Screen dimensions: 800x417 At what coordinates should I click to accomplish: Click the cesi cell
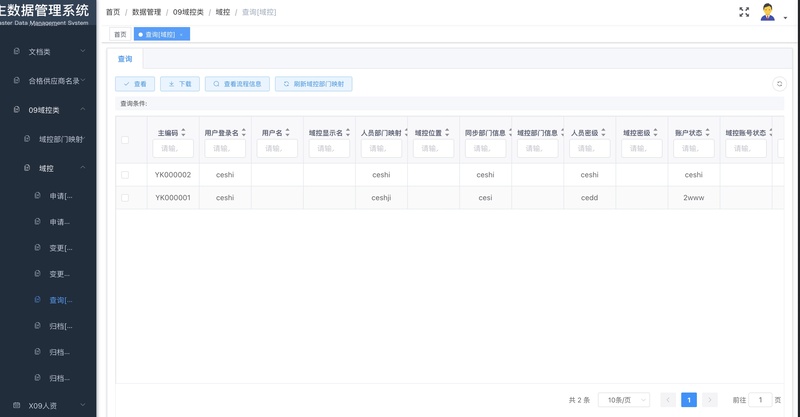(485, 198)
